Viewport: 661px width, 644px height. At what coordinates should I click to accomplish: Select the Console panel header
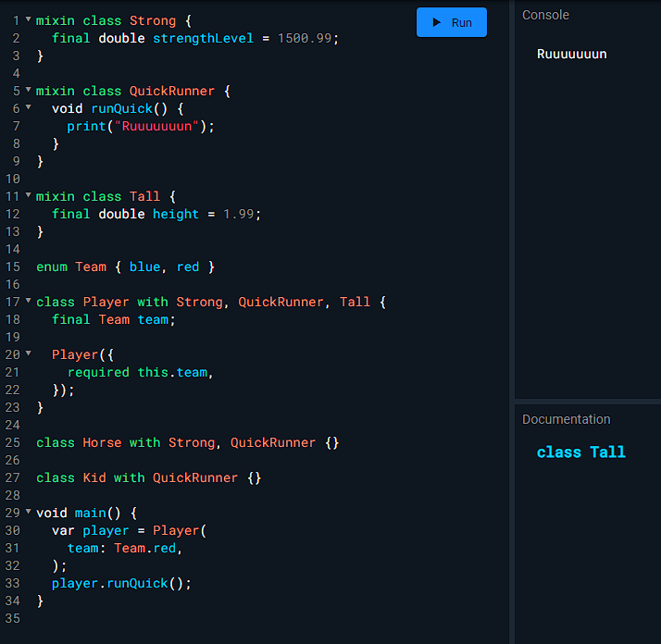point(545,15)
